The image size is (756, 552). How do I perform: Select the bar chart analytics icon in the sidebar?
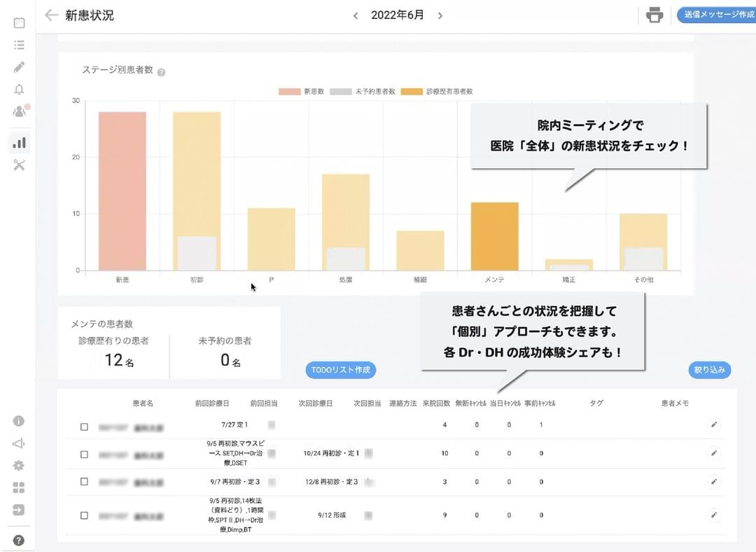19,142
